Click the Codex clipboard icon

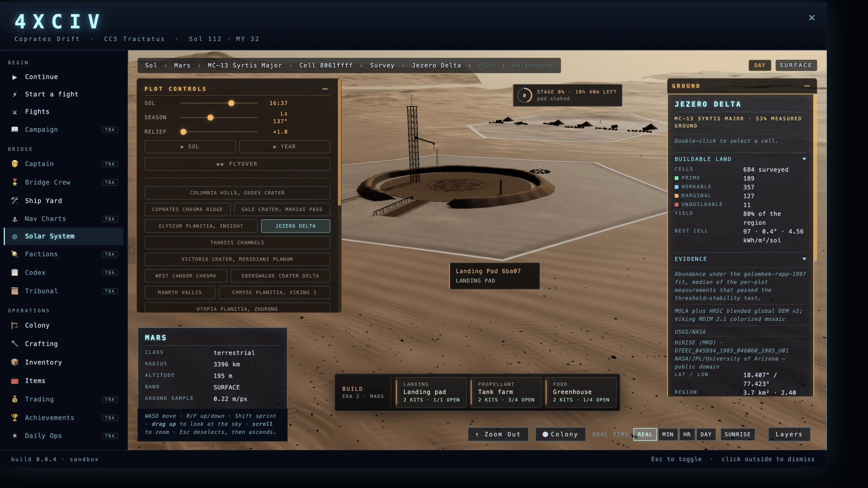[x=15, y=273]
